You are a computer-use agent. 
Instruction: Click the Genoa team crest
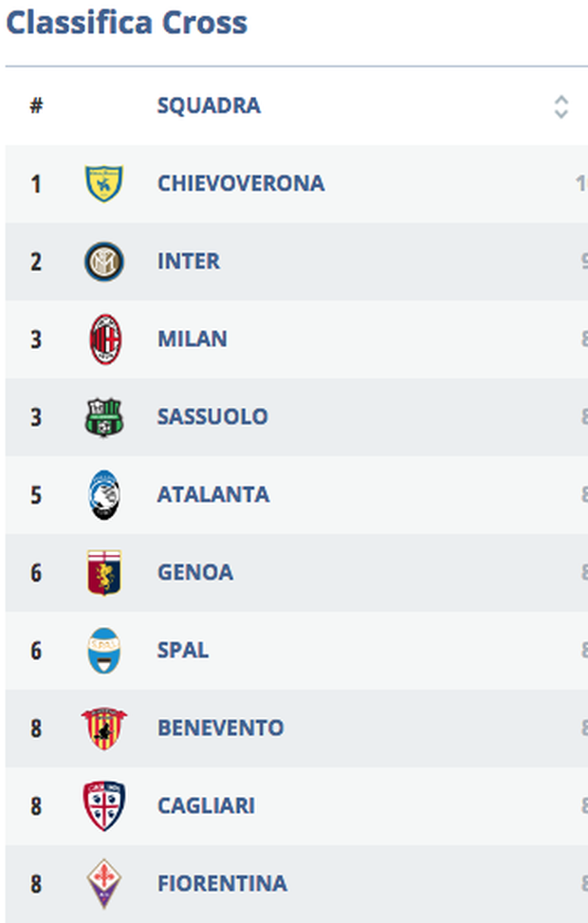[103, 572]
